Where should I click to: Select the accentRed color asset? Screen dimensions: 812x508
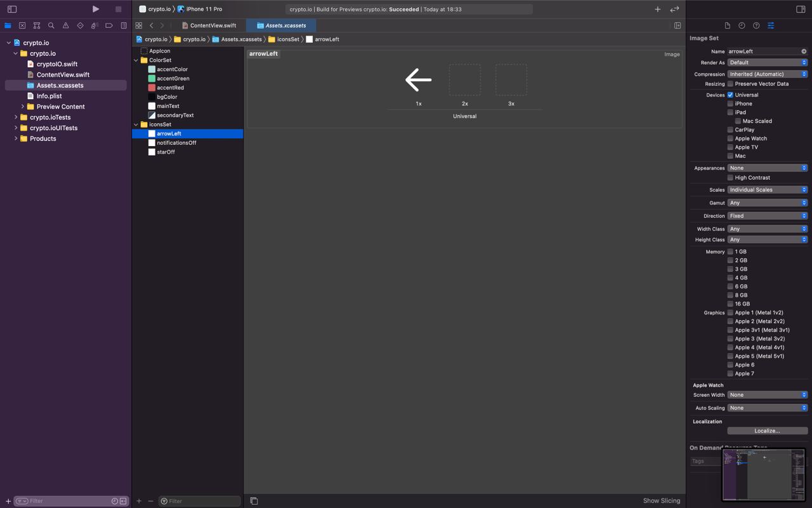pos(170,88)
